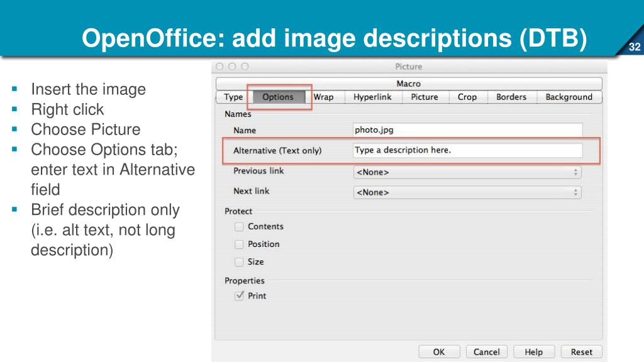
Task: Open the Options tab
Action: [278, 97]
